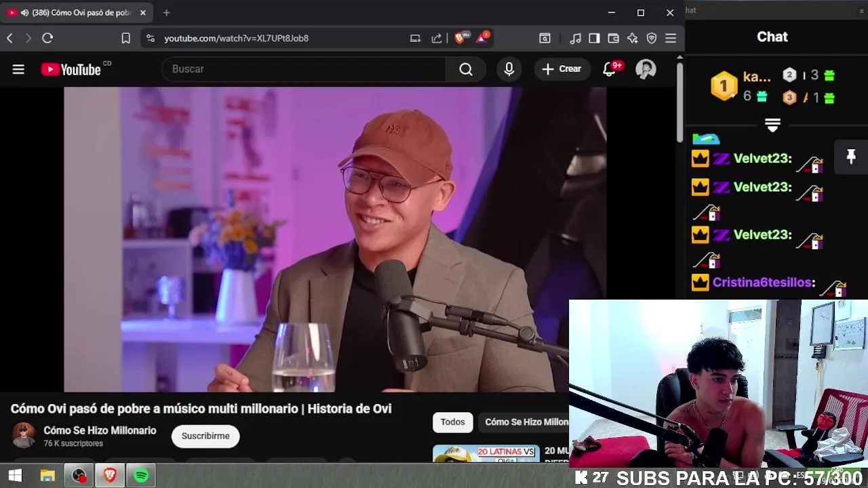Switch to Brave in the taskbar

[110, 476]
